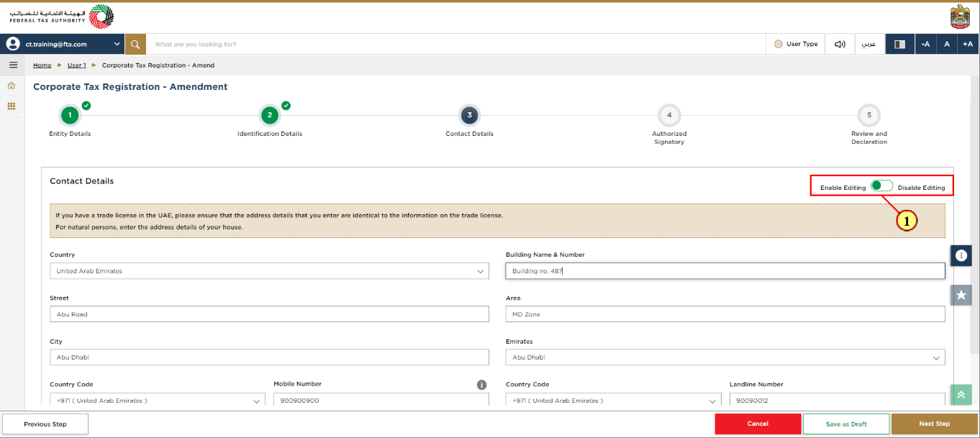Screen dimensions: 980x438
Task: Click the favorites star side icon
Action: coord(961,295)
